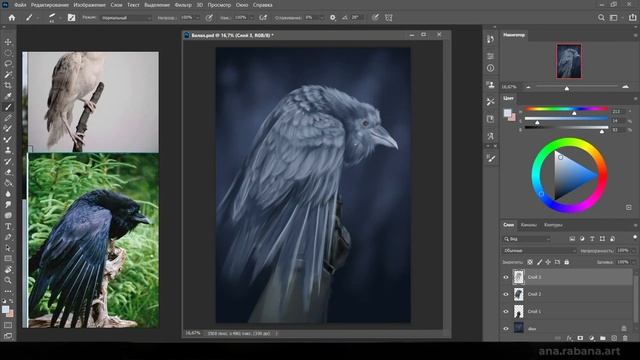
Task: Open the brush preset picker dropdown arrow
Action: tap(60, 18)
